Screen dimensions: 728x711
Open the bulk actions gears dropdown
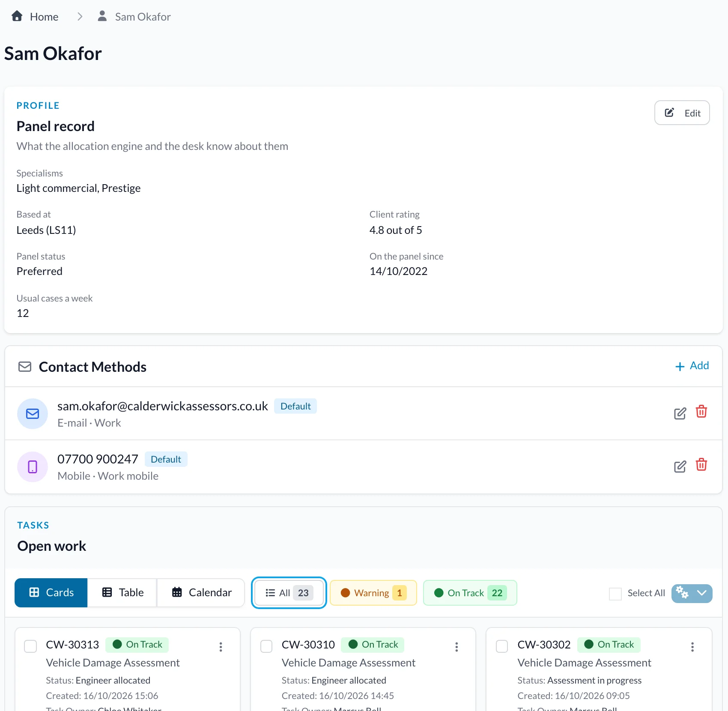(x=692, y=593)
